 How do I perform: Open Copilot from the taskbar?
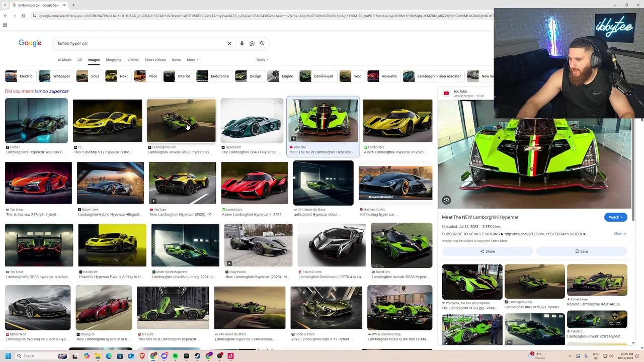point(87,356)
